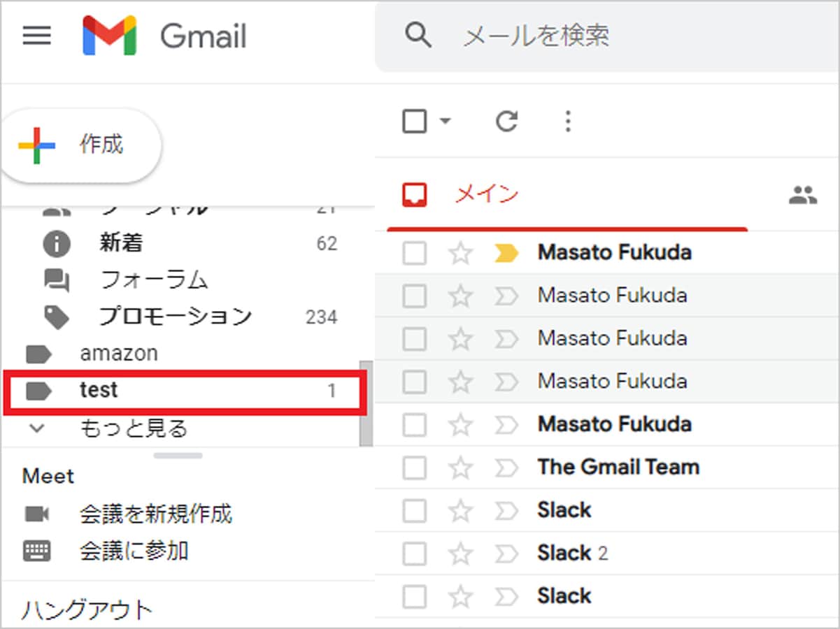Expand もっと見る to show more labels
Image resolution: width=840 pixels, height=629 pixels.
click(x=134, y=428)
